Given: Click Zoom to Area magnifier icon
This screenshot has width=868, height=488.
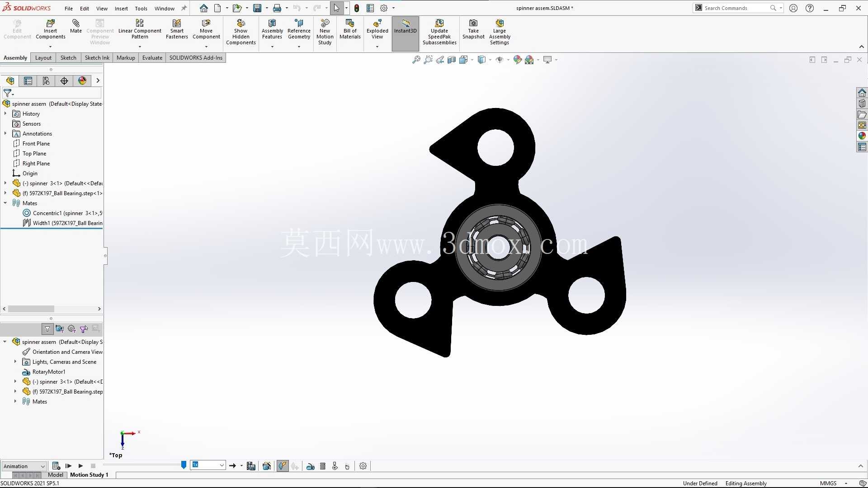Looking at the screenshot, I should 428,60.
